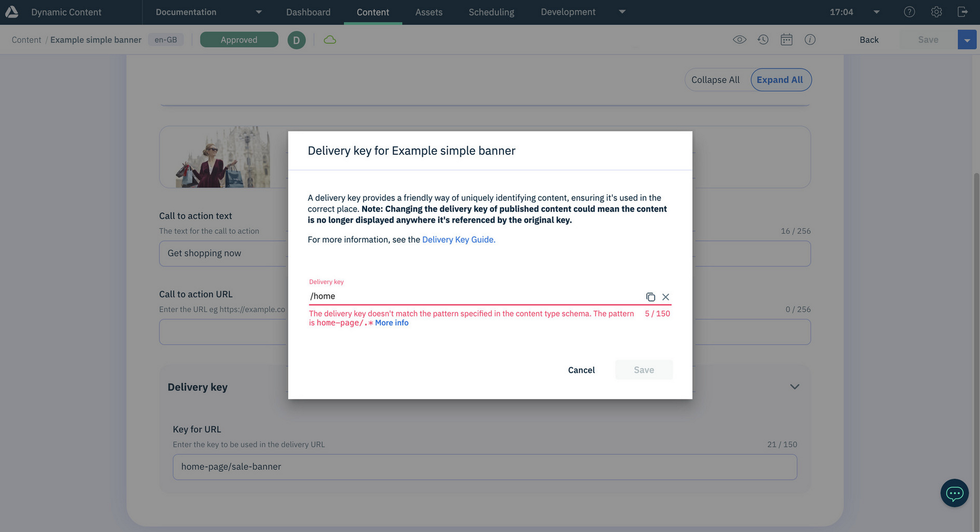Click the Example simple banner breadcrumb
980x532 pixels.
coord(96,40)
